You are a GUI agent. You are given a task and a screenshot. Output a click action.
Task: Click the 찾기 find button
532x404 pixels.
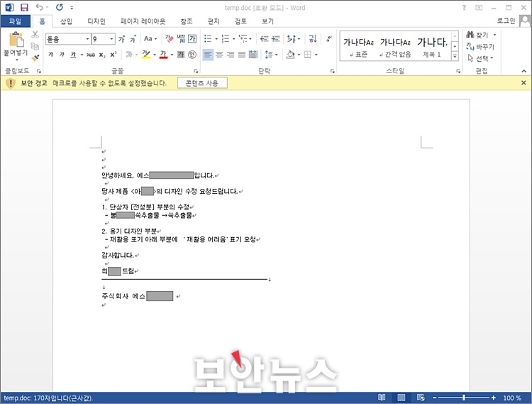pos(477,35)
